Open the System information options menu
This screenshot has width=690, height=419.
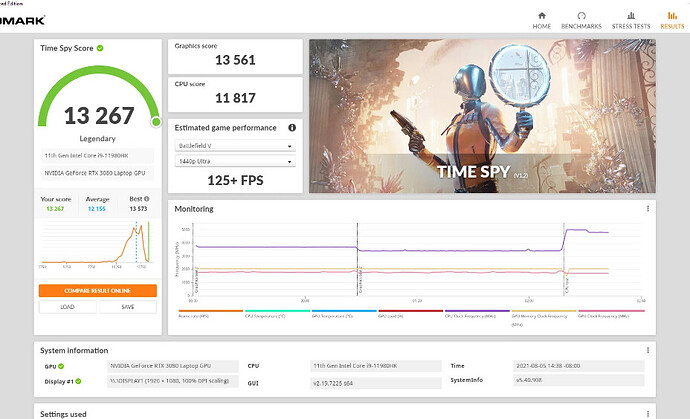click(648, 350)
